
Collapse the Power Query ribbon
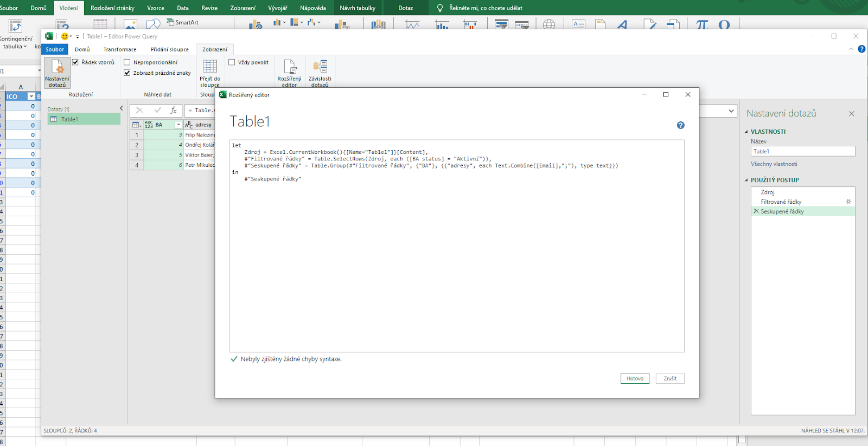click(x=851, y=49)
